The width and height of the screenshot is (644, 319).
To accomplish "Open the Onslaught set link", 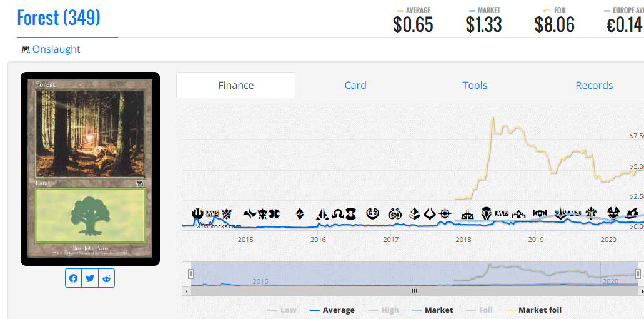I will pos(56,49).
